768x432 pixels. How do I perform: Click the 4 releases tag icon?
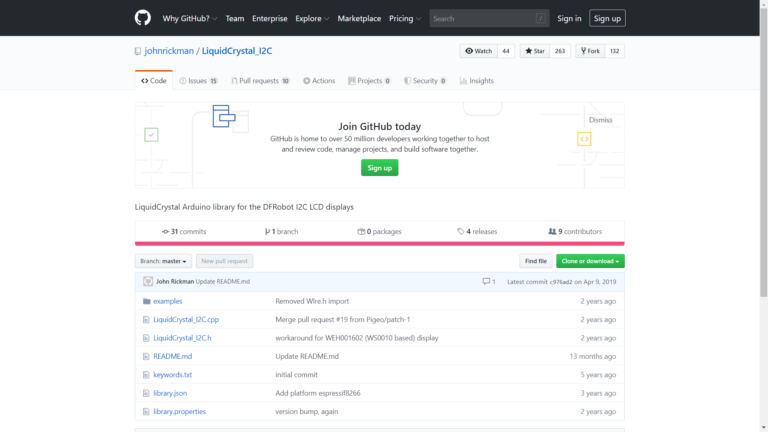tap(461, 231)
